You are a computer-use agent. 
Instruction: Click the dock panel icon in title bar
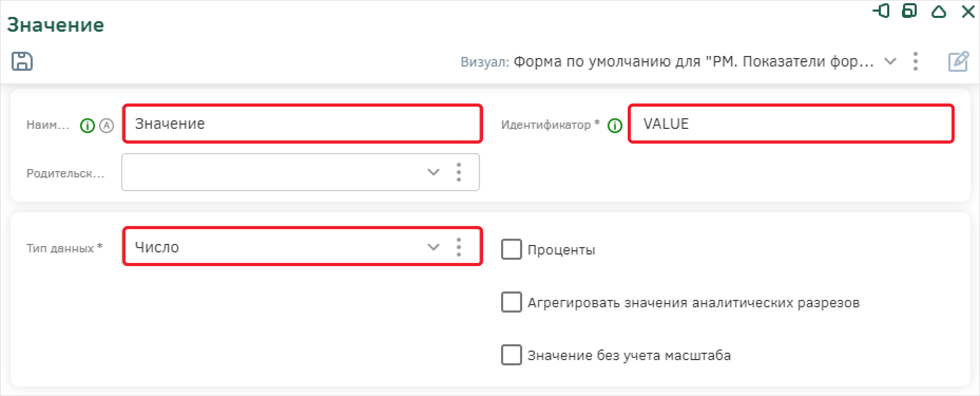tap(881, 11)
